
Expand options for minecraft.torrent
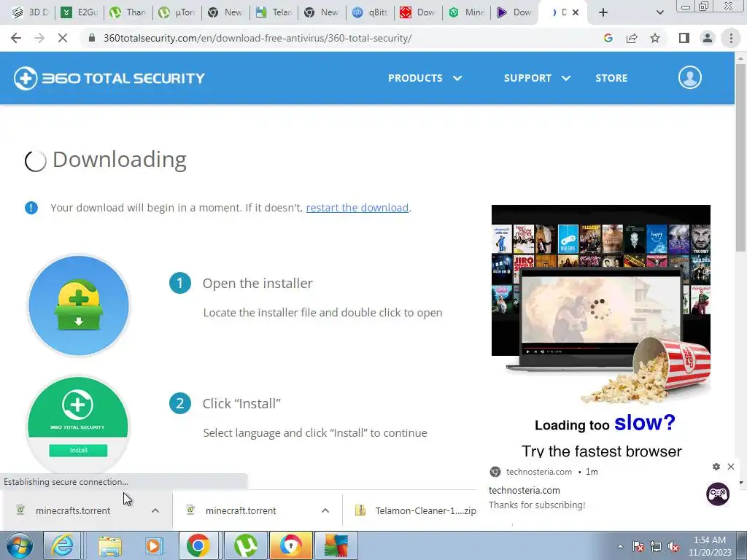point(325,510)
